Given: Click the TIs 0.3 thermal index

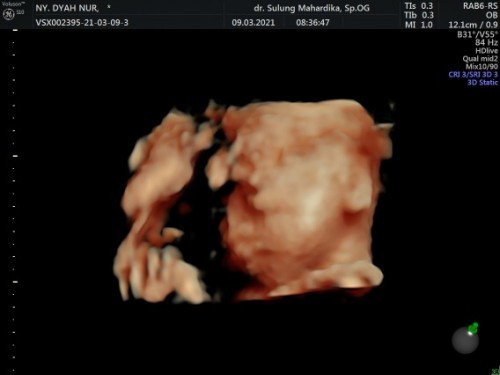Looking at the screenshot, I should pos(418,6).
